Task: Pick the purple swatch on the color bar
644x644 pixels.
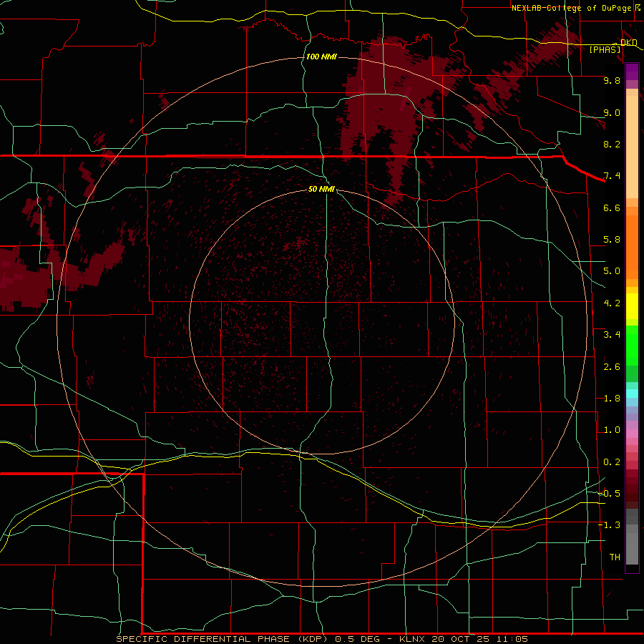Action: 632,72
